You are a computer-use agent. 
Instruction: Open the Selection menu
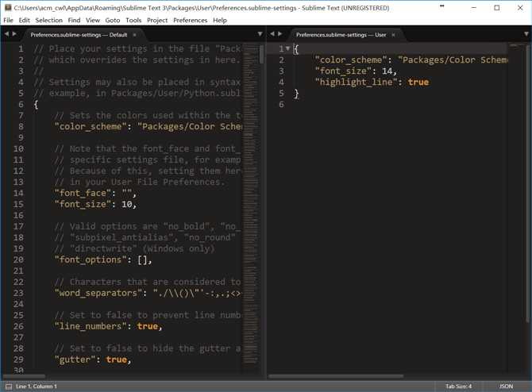coord(49,21)
